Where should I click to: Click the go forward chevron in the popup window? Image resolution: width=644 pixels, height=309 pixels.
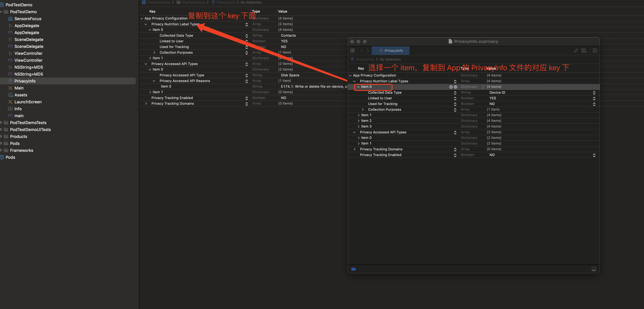(x=368, y=51)
